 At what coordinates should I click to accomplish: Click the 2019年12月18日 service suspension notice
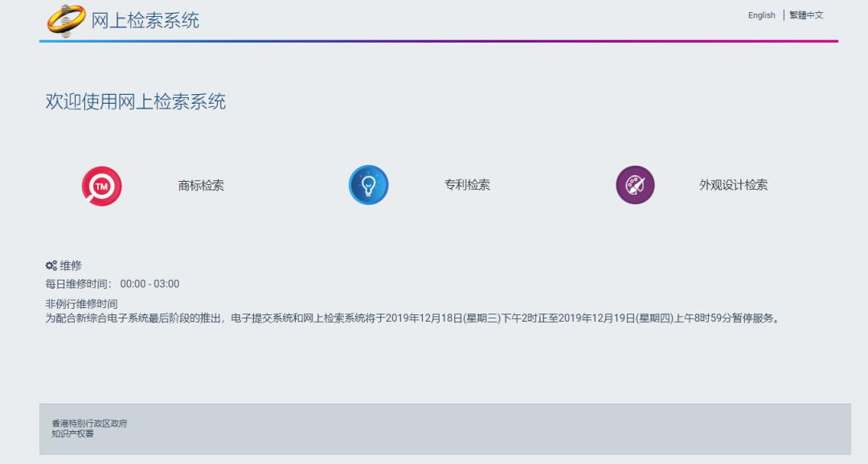tap(412, 318)
